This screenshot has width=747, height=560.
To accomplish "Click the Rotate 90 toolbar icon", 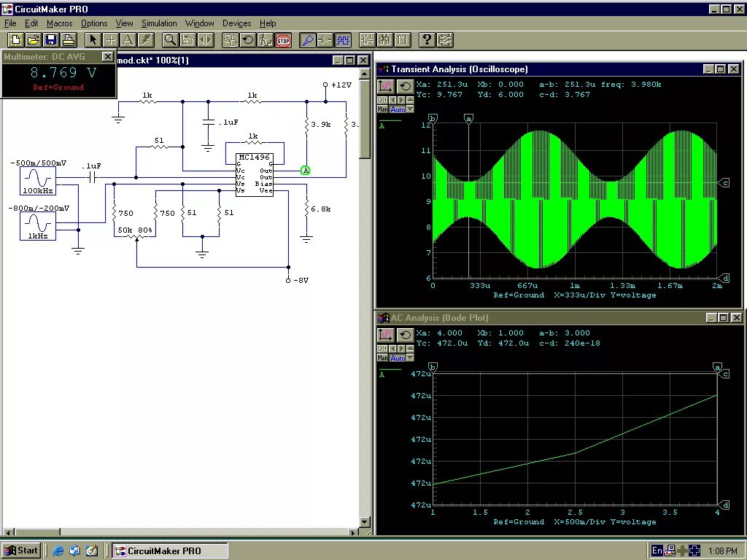I will tap(187, 40).
